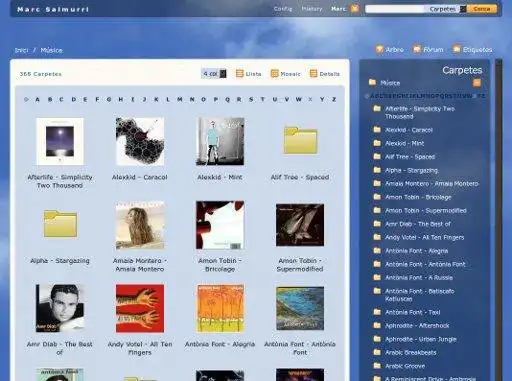The image size is (512, 381).
Task: Click the Marc user menu item
Action: pos(338,9)
